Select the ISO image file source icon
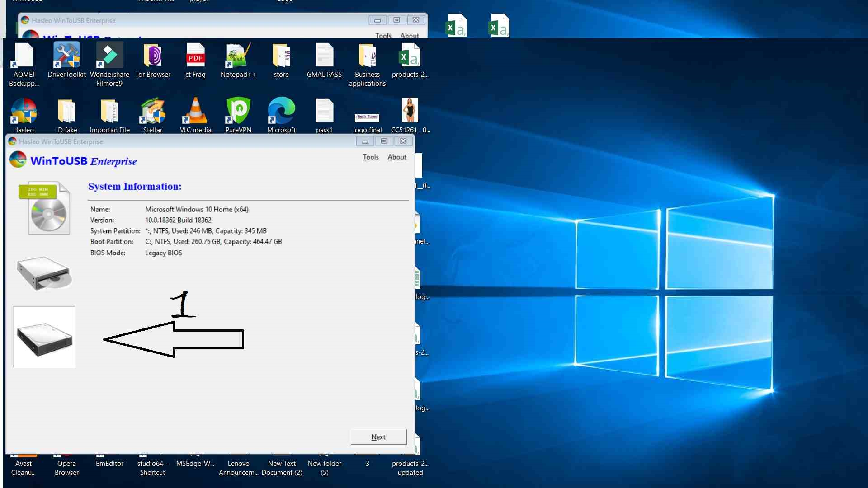Screen dimensions: 868x488 point(44,208)
